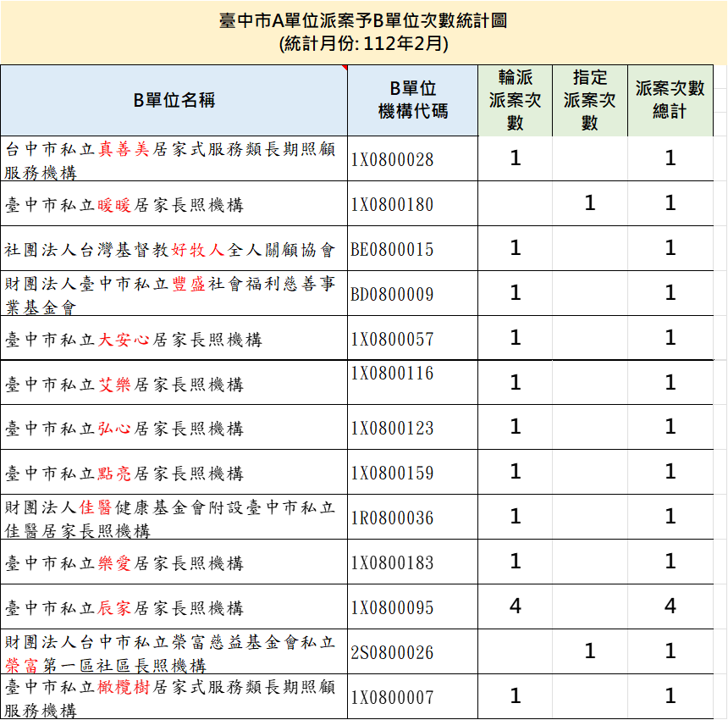The width and height of the screenshot is (728, 720).
Task: Select the 指定派案次數 header cell
Action: pyautogui.click(x=590, y=100)
